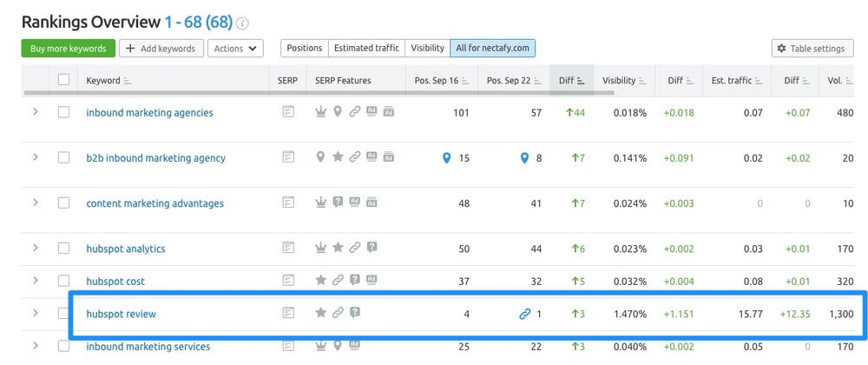Click blue location pin beside position 8

(x=525, y=158)
